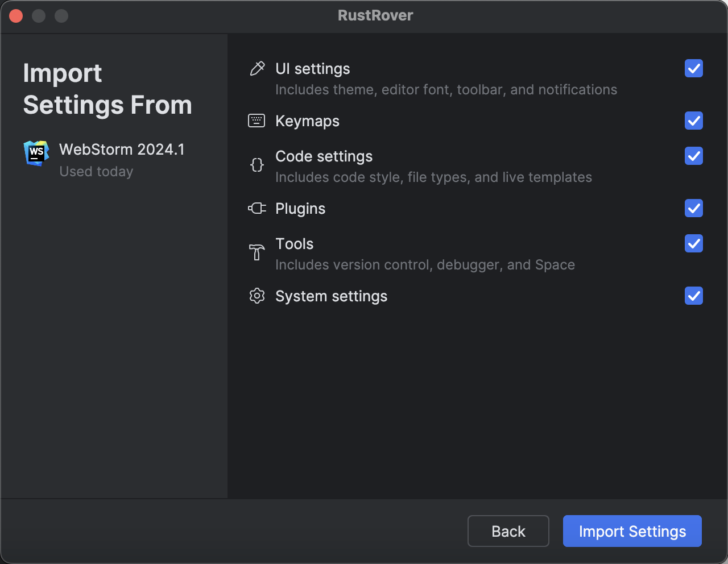Viewport: 728px width, 564px height.
Task: Uncheck the System settings checkbox
Action: click(693, 296)
